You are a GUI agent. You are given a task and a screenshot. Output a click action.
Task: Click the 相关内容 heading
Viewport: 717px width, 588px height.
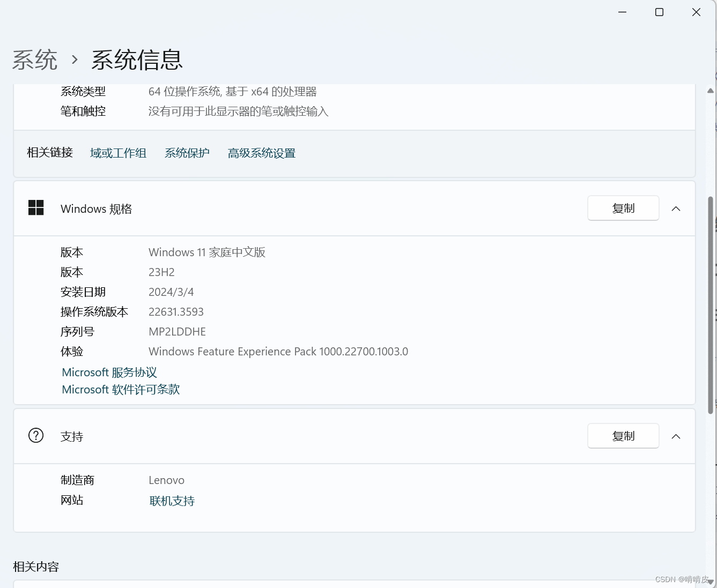pyautogui.click(x=36, y=567)
